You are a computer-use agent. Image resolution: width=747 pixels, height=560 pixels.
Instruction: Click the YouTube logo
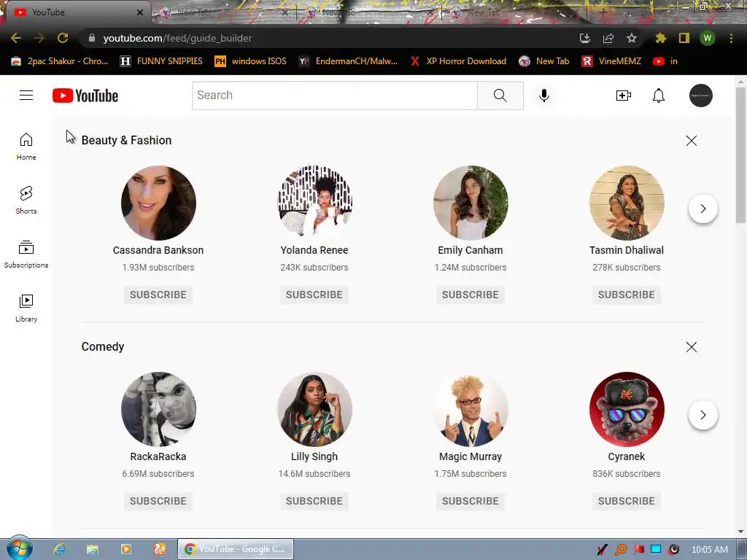pyautogui.click(x=85, y=96)
